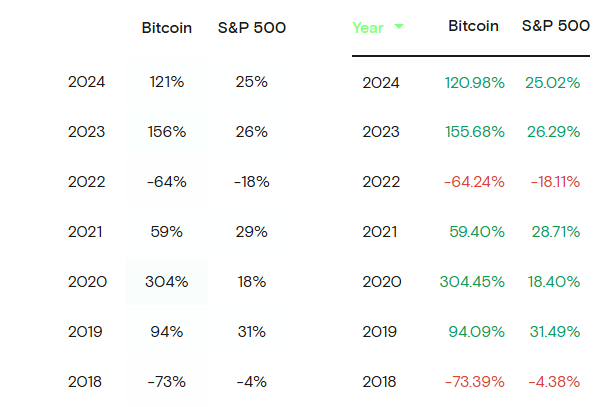The height and width of the screenshot is (407, 614).
Task: Select the 304.45% Bitcoin value for 2020
Action: click(x=472, y=281)
